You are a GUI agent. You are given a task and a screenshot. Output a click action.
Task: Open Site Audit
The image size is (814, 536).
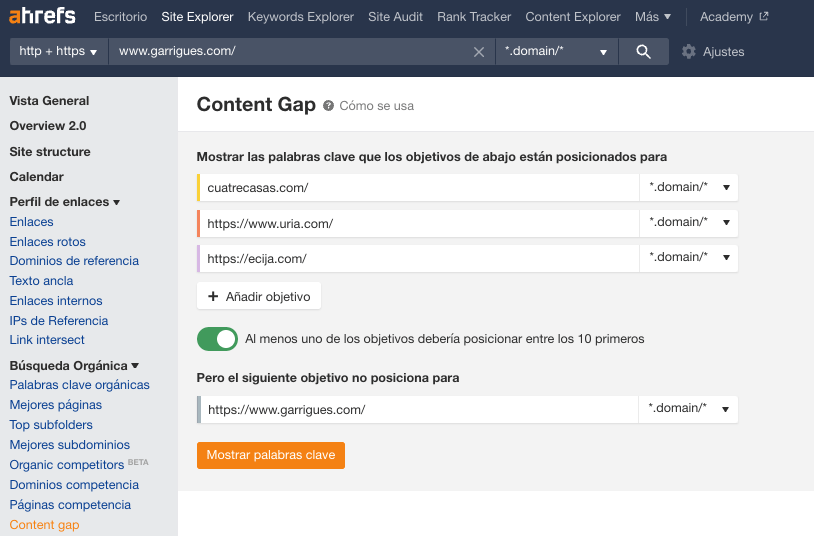(x=395, y=17)
